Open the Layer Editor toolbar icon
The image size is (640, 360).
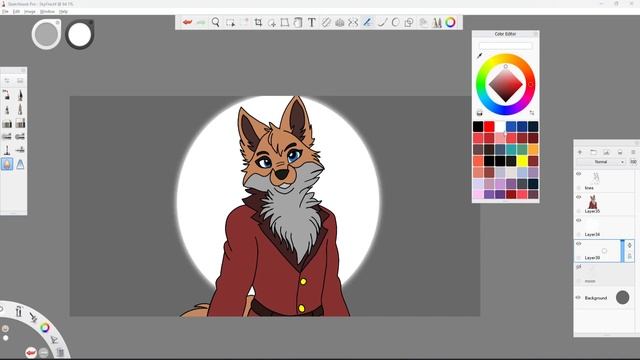click(x=423, y=22)
